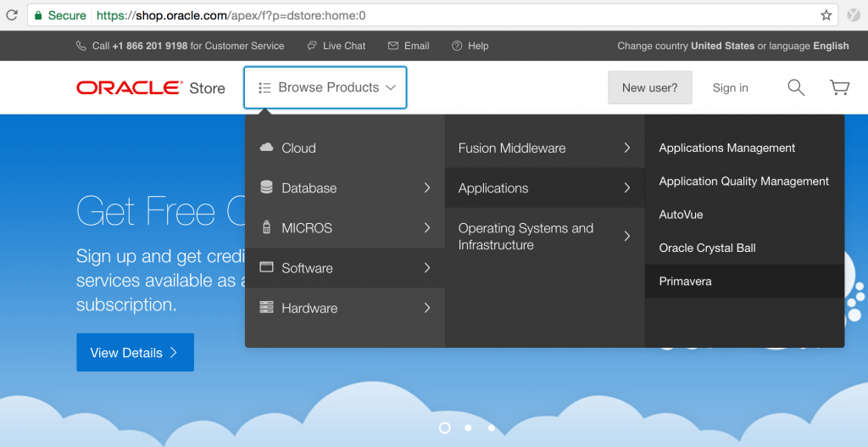This screenshot has height=447, width=868.
Task: Change country from United States
Action: (722, 46)
